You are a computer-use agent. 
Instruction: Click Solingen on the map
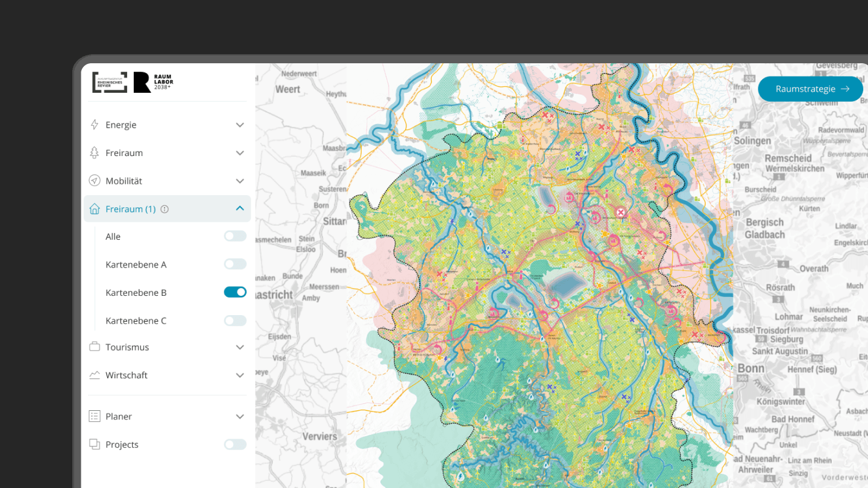(752, 140)
